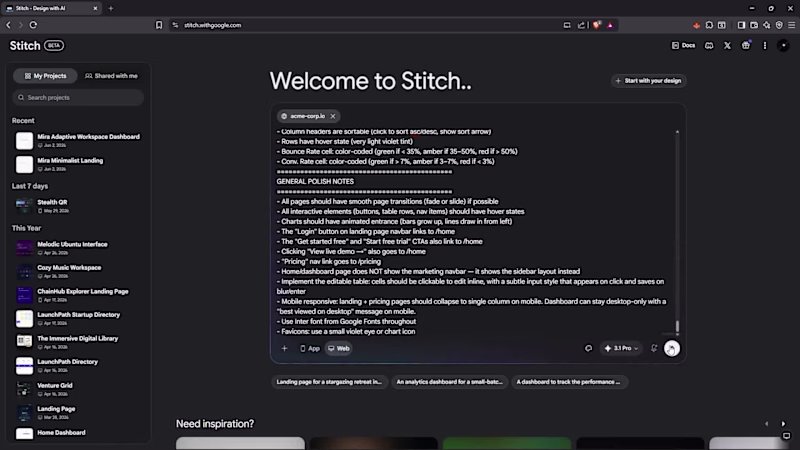Screen dimensions: 800x450
Task: Click the microphone voice input icon
Action: pos(654,348)
